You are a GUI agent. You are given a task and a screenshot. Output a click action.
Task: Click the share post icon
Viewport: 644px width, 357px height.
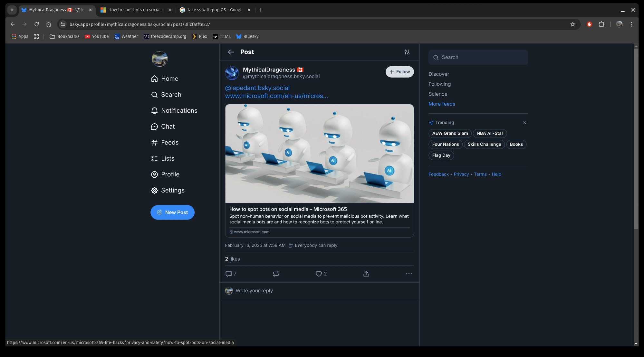pyautogui.click(x=366, y=274)
